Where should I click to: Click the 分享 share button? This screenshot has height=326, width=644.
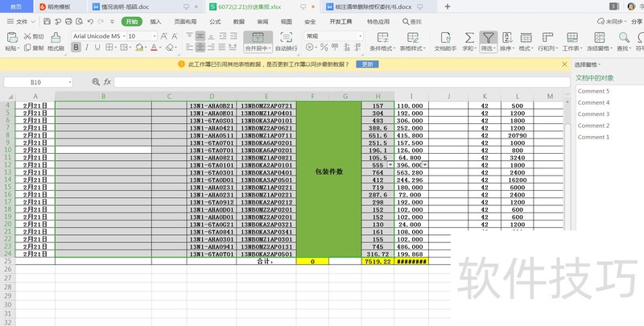tap(637, 22)
